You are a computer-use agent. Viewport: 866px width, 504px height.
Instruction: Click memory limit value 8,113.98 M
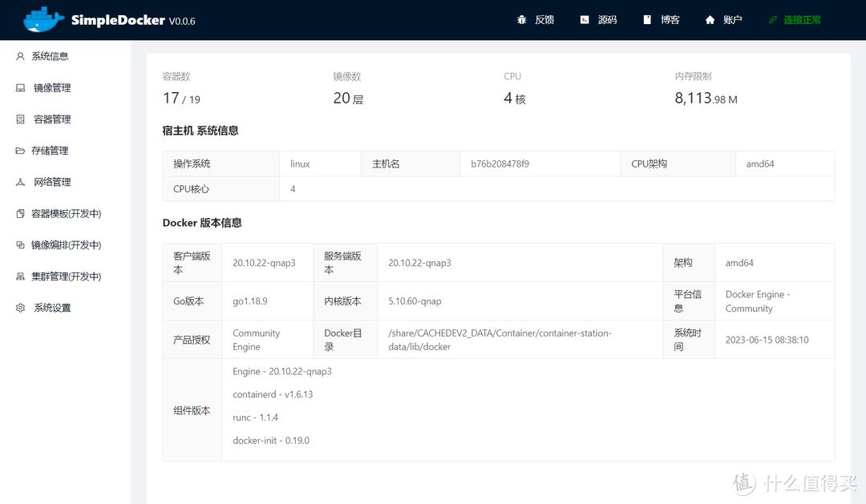[706, 99]
